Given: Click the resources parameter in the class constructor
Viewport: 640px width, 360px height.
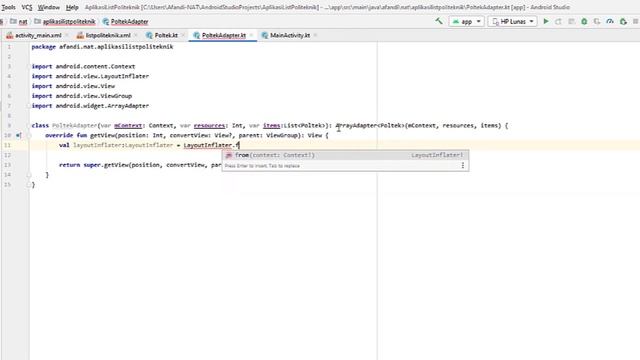Looking at the screenshot, I should 209,126.
